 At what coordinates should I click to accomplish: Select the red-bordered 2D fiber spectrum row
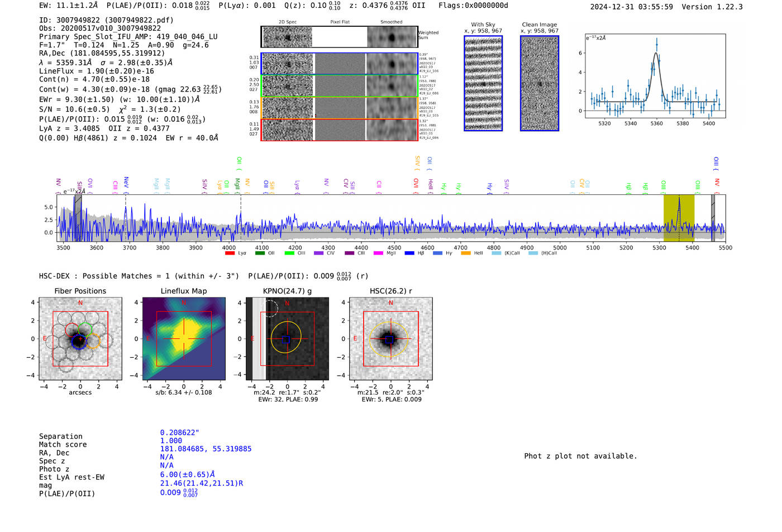340,130
